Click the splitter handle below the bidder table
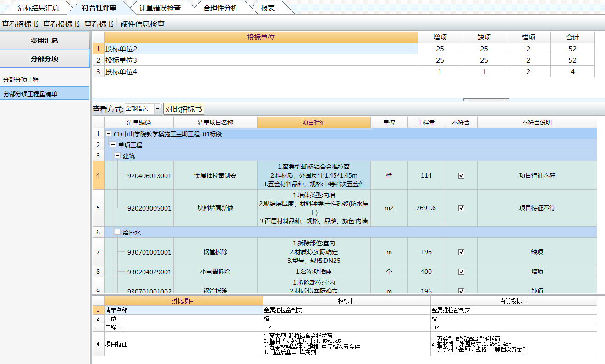 [x=486, y=99]
